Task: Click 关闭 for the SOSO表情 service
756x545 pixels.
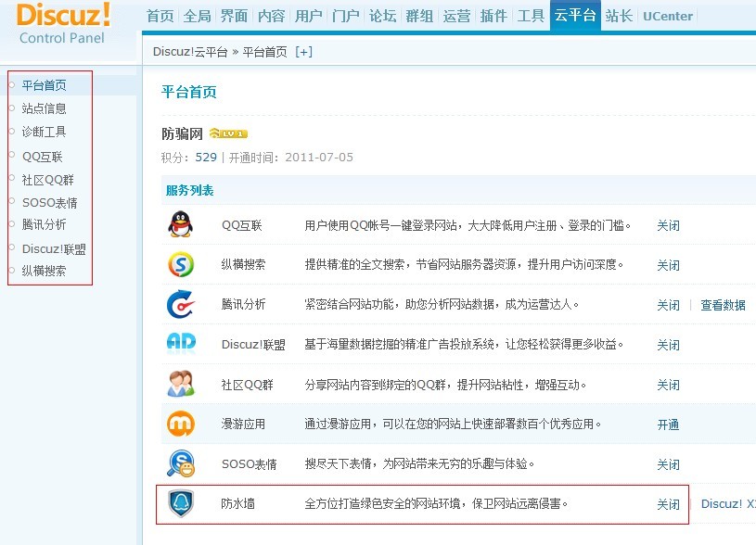Action: pyautogui.click(x=668, y=465)
